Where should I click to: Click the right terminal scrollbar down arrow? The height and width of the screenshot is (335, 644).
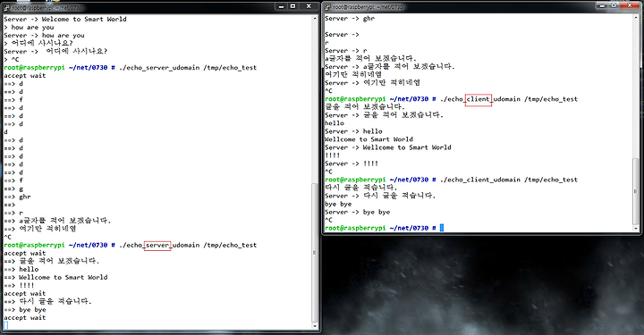tap(636, 229)
